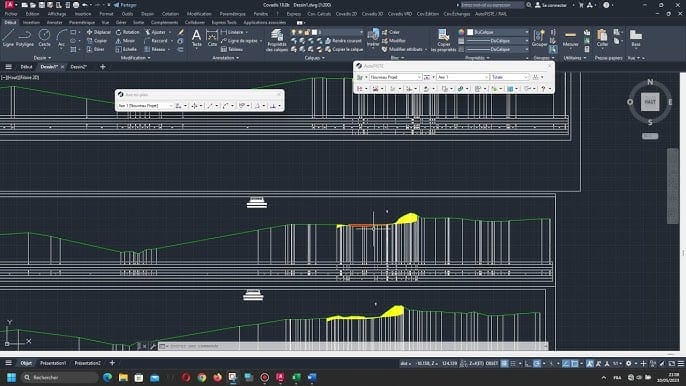Open the AutoPISTE / RAIL menu
This screenshot has height=386, width=686.
(491, 14)
